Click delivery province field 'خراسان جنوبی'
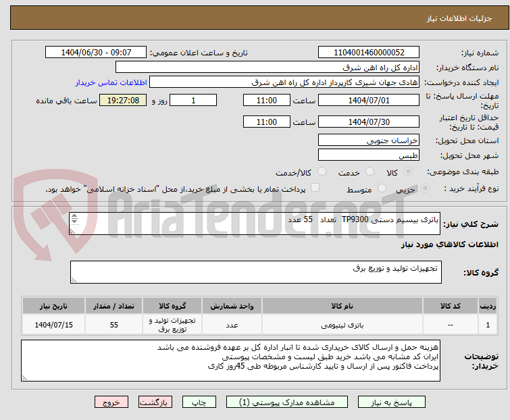Viewport: 510px width, 420px height. (x=369, y=140)
